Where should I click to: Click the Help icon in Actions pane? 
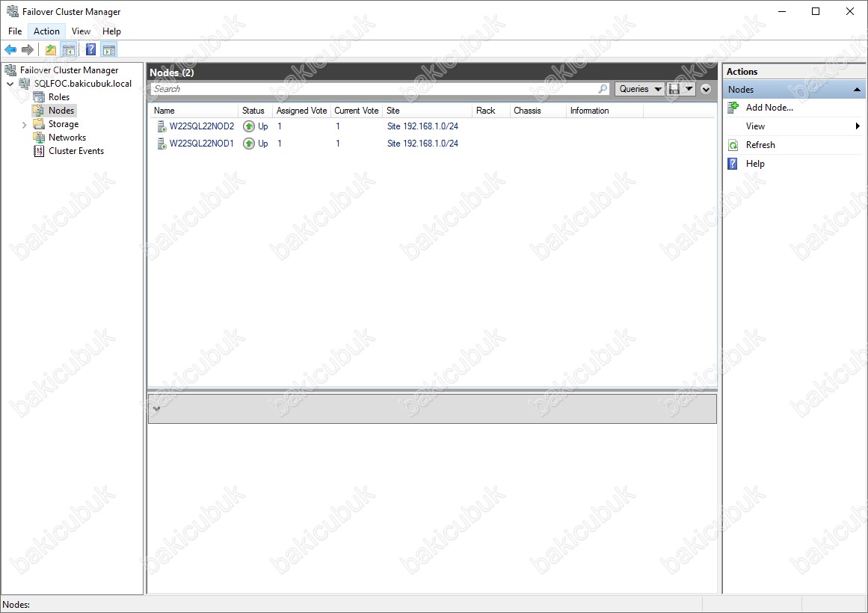733,164
